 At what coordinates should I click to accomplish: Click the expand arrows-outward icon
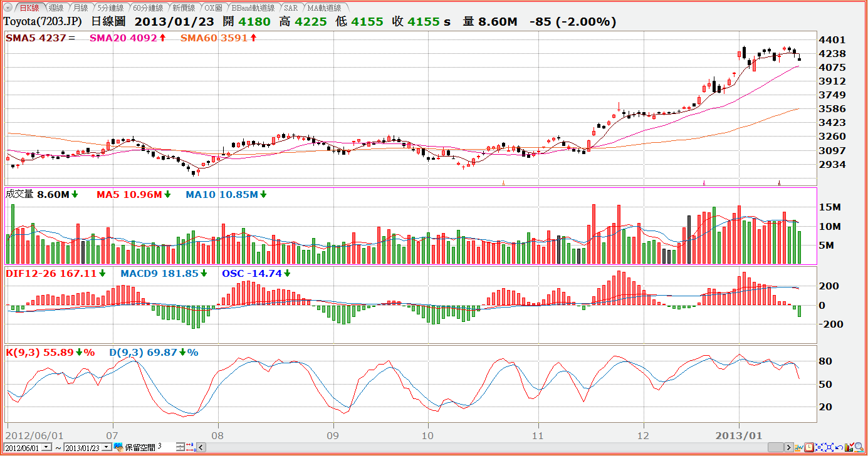pos(829,447)
